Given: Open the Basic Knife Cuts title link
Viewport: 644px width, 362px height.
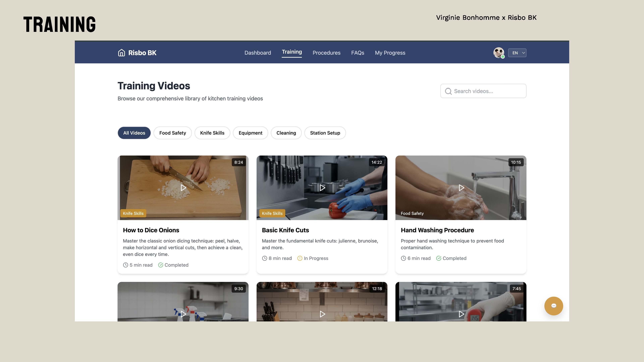Looking at the screenshot, I should (x=285, y=230).
